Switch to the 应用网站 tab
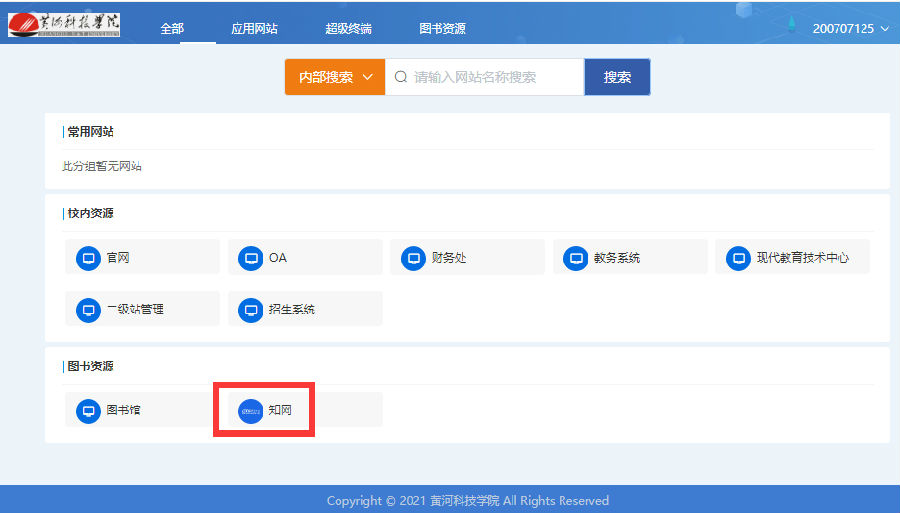Image resolution: width=900 pixels, height=513 pixels. pyautogui.click(x=254, y=29)
